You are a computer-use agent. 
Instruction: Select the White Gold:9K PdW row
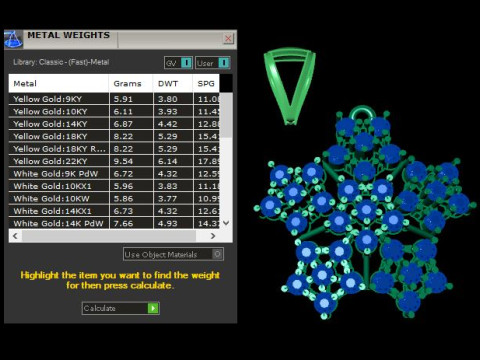tap(114, 174)
